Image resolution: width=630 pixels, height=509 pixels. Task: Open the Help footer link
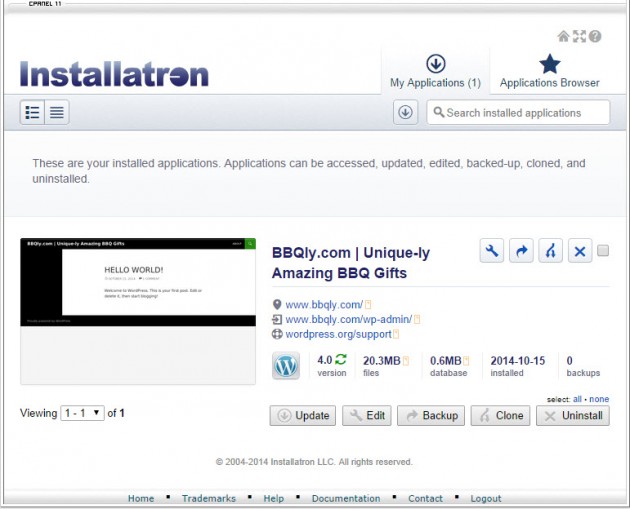tap(274, 499)
